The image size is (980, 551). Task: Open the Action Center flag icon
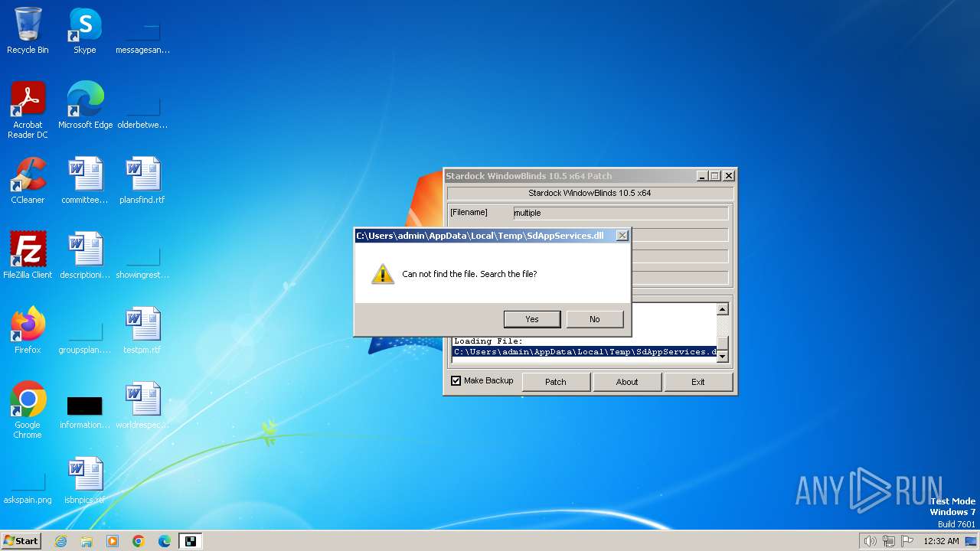click(907, 541)
